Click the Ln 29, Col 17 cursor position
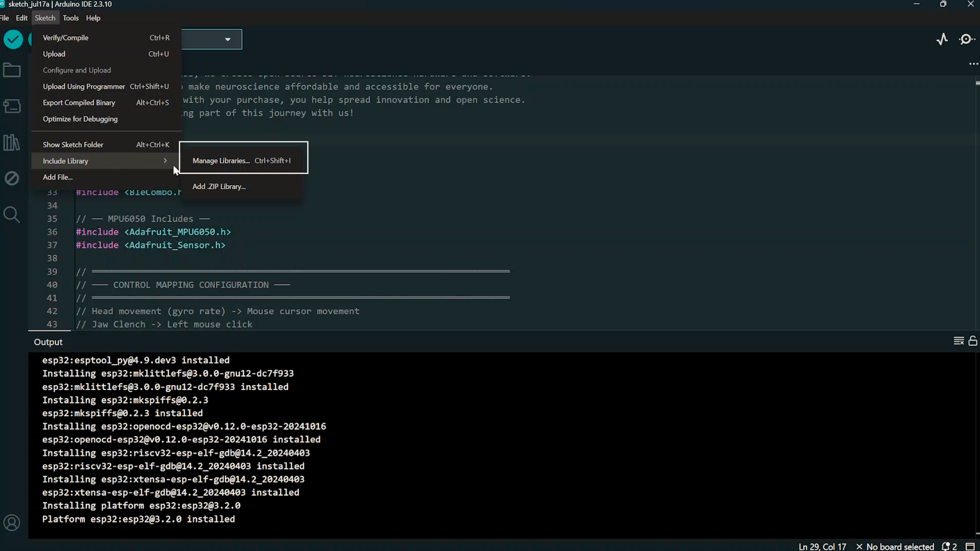The height and width of the screenshot is (551, 980). tap(822, 547)
